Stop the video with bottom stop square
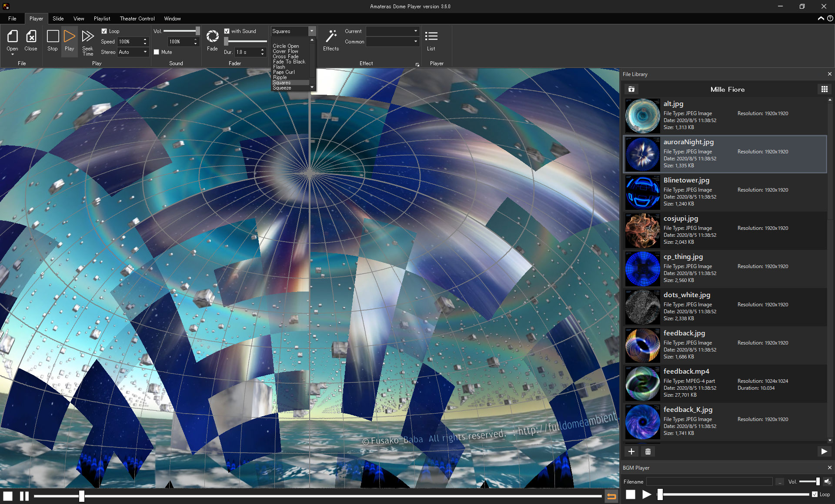 (8, 496)
